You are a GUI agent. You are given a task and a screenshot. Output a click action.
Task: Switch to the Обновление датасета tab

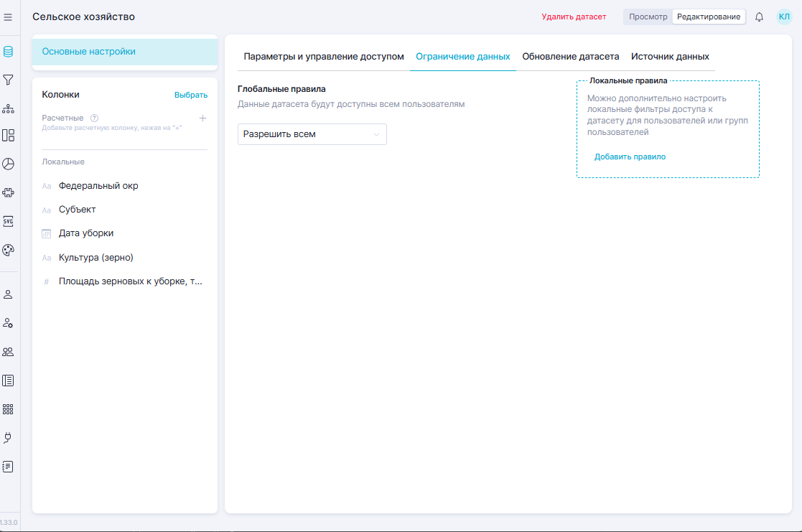570,57
